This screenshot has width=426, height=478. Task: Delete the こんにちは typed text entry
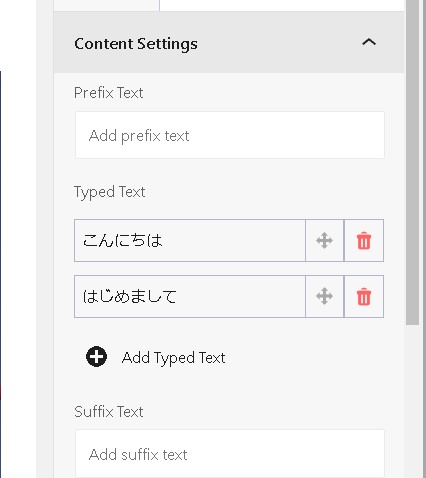click(x=364, y=240)
